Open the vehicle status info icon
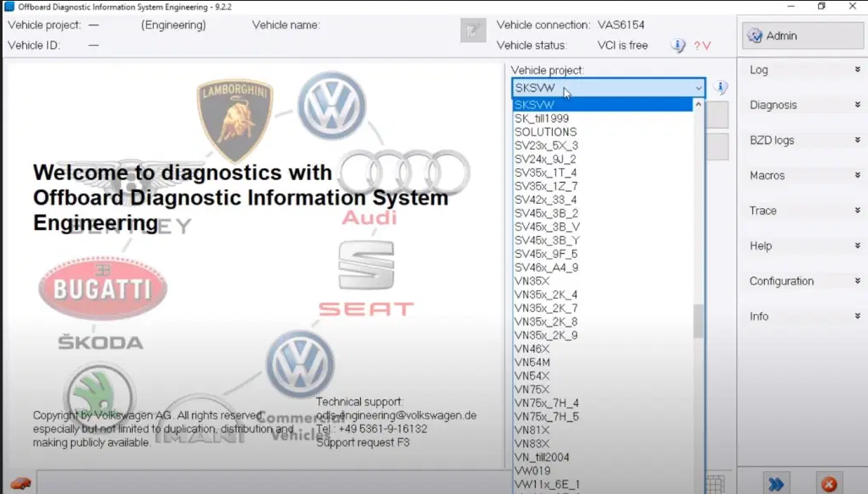The image size is (868, 494). 678,46
